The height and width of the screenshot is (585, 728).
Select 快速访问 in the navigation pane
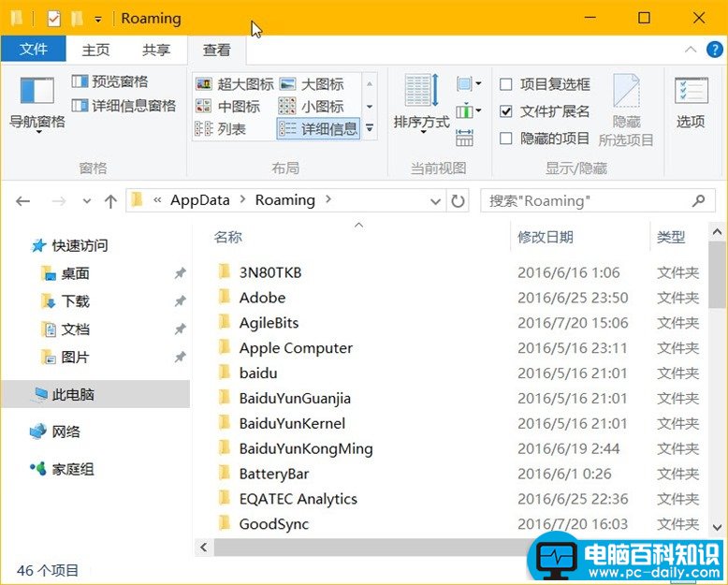pos(69,245)
